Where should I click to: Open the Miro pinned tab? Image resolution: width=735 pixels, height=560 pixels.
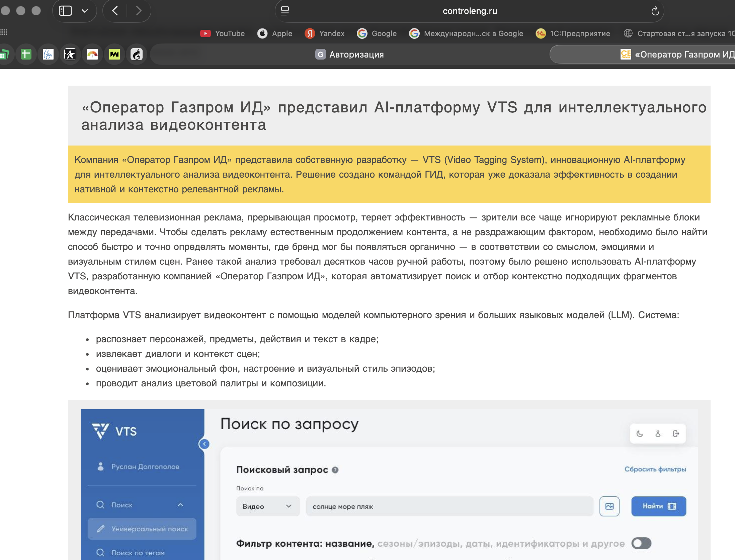click(114, 54)
